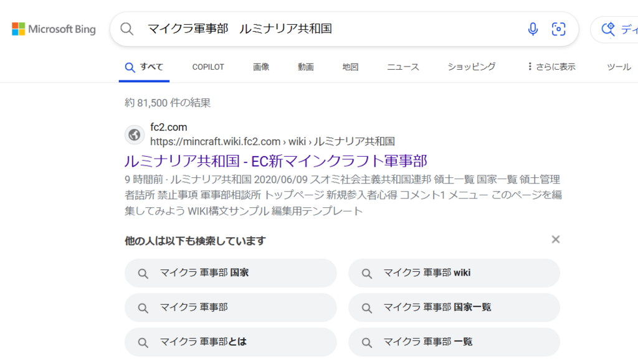Close the related searches section
Viewport: 638px width, 364px height.
(x=556, y=240)
